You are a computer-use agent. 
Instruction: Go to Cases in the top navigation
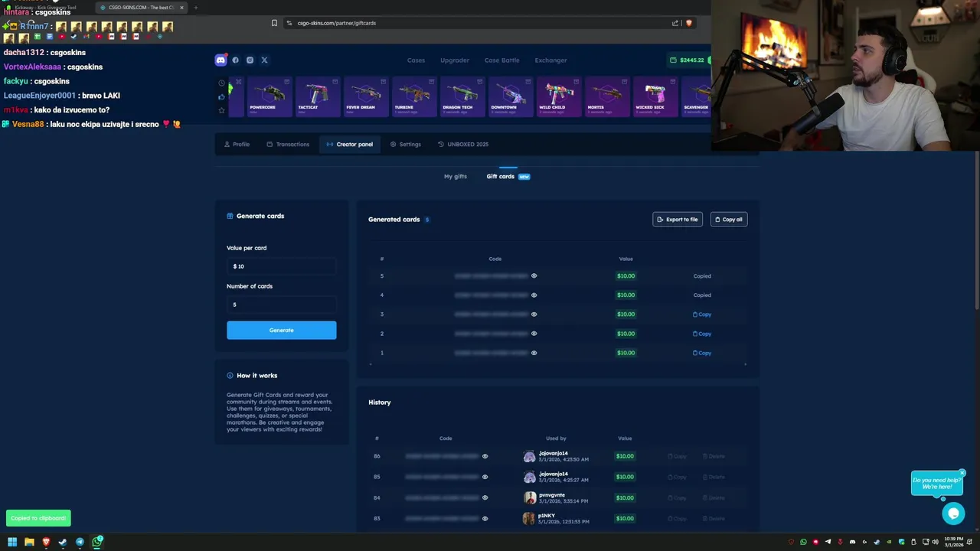[x=416, y=60]
